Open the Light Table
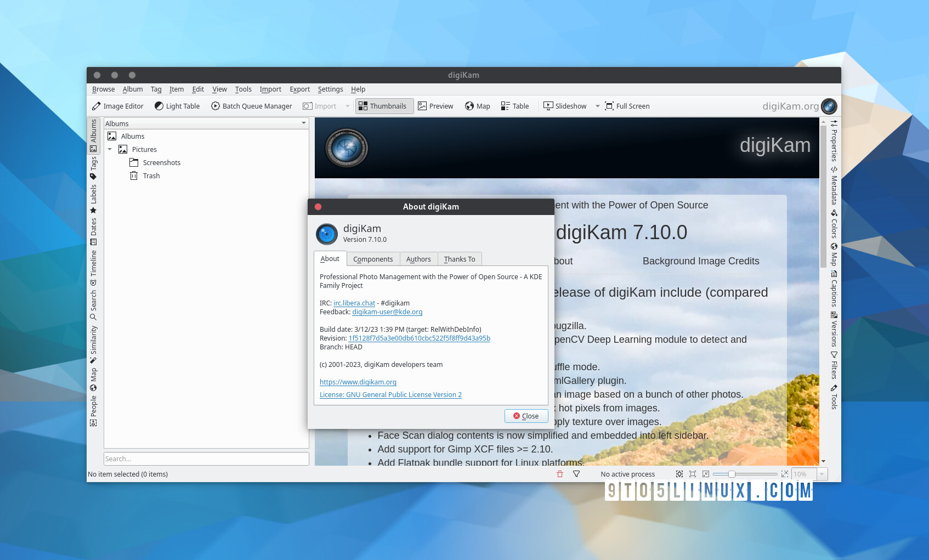 (x=177, y=106)
